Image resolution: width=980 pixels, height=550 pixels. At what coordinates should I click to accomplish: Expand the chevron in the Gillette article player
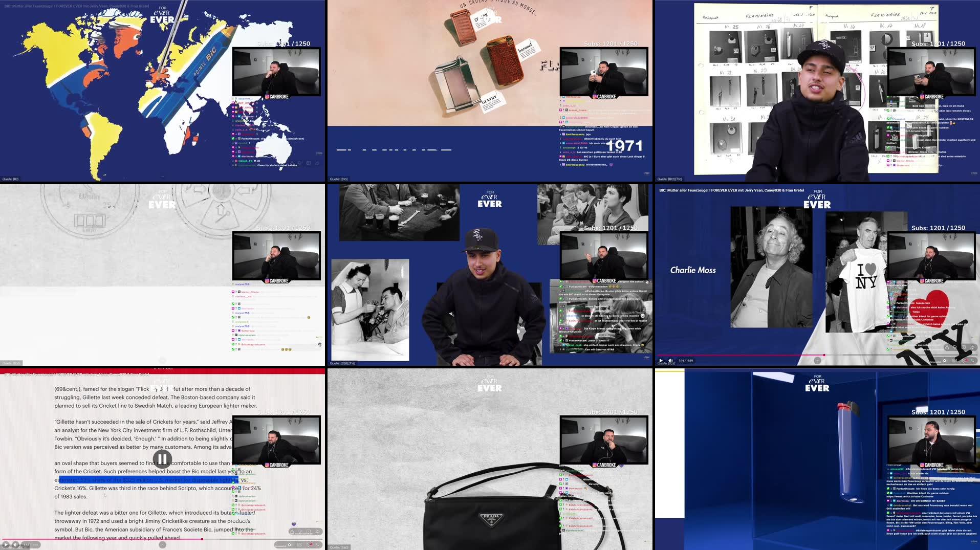(163, 544)
